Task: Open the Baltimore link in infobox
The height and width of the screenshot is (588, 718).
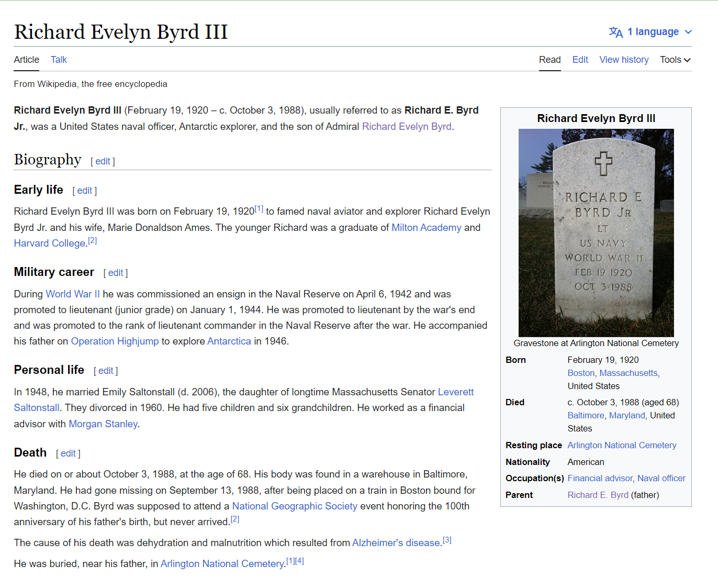Action: click(x=586, y=415)
